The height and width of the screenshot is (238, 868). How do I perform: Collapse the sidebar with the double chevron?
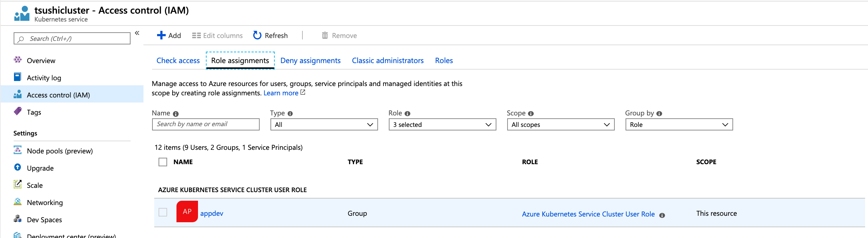(137, 33)
